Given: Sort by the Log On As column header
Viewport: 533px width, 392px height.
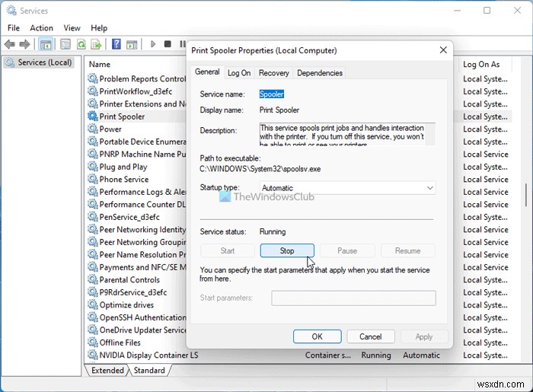Looking at the screenshot, I should coord(481,64).
